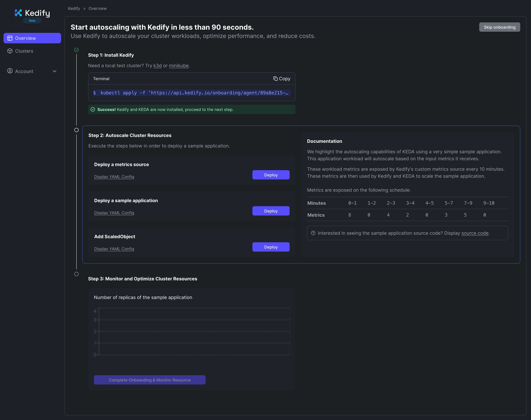This screenshot has width=531, height=420.
Task: Click 'Step 3: Monitor and Optimize Cluster Resources' heading
Action: (x=143, y=279)
